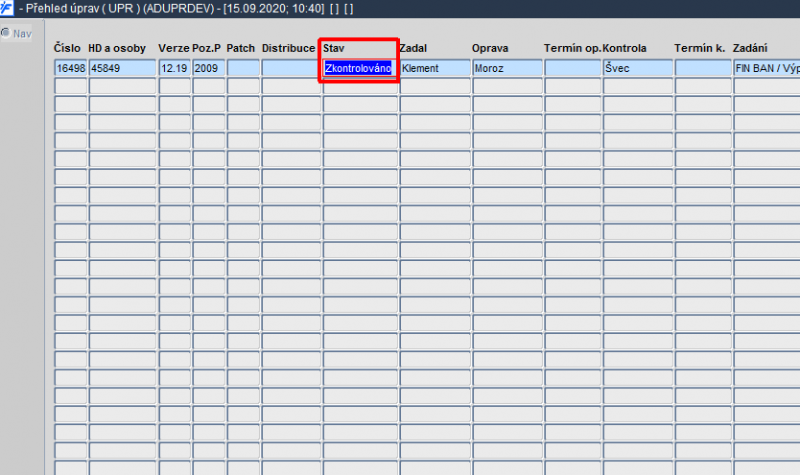
Task: Click the Číslo cell 16498
Action: coord(70,68)
